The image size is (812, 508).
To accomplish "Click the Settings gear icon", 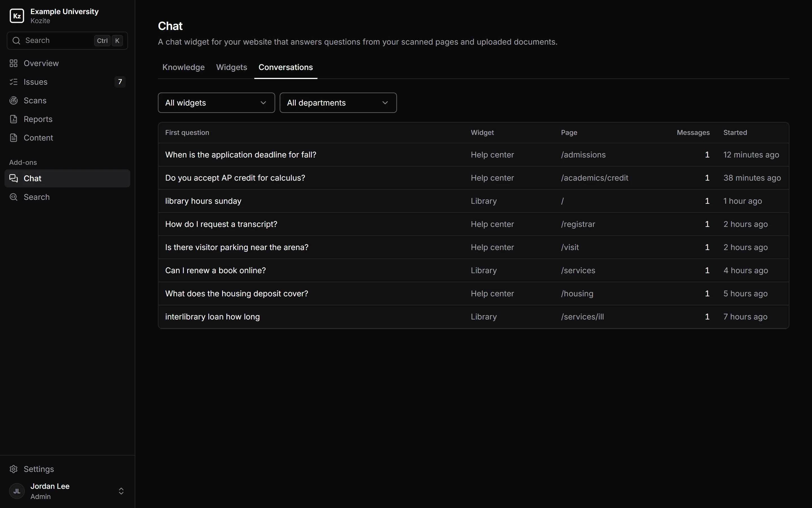I will click(14, 469).
